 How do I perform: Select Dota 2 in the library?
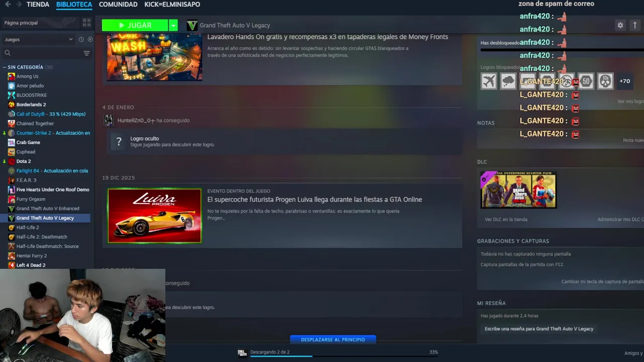tap(24, 161)
